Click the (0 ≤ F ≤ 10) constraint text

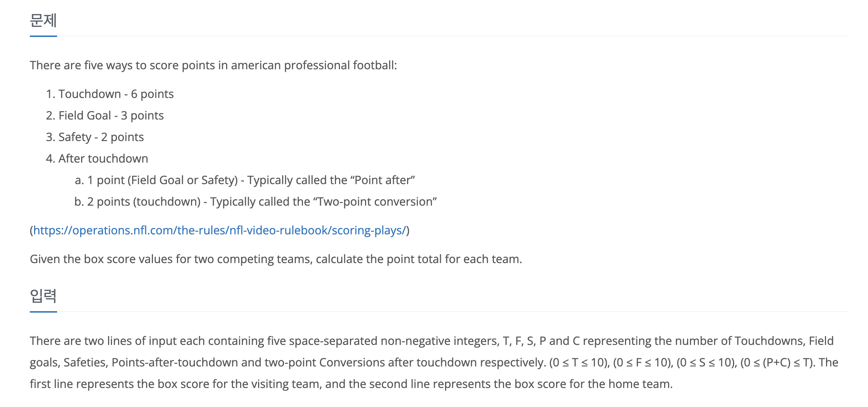(x=642, y=362)
